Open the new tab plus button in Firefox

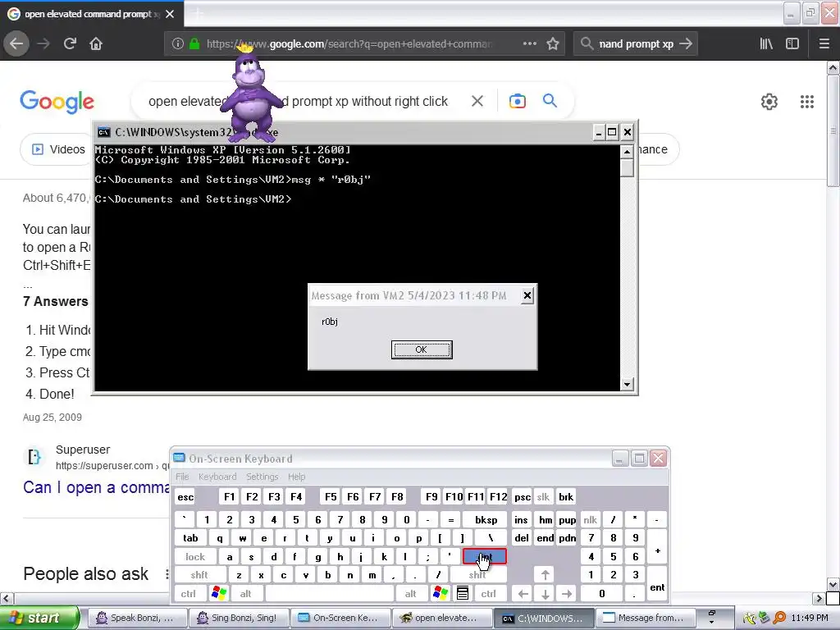click(x=198, y=14)
